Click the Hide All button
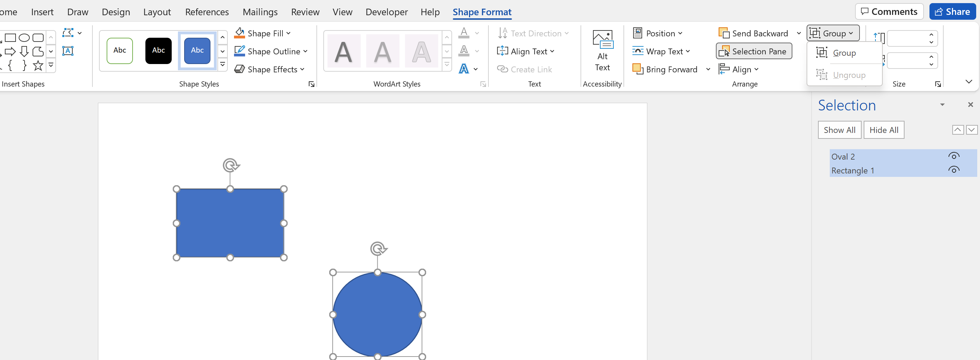 (x=883, y=130)
